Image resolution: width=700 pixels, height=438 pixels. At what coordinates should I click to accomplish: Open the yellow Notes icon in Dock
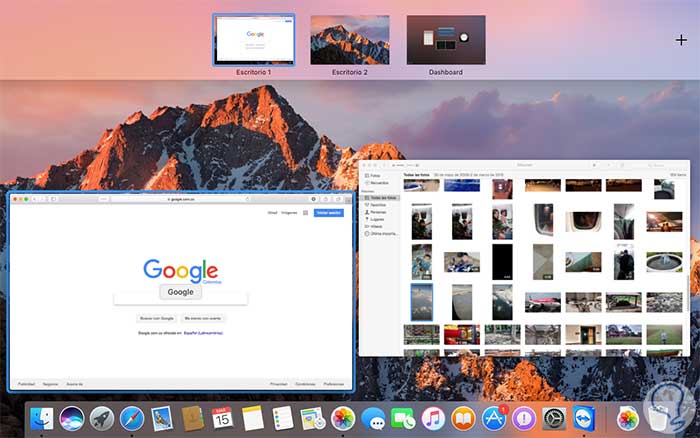pos(253,419)
